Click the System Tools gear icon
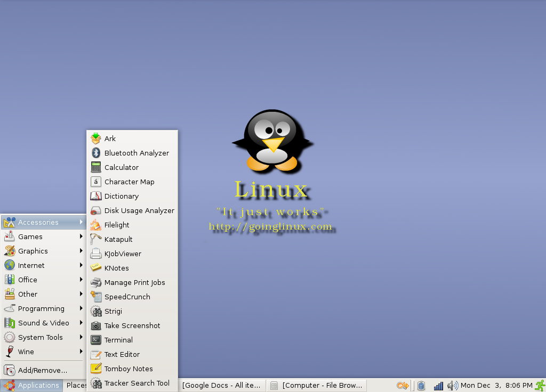546x392 pixels. [x=10, y=337]
